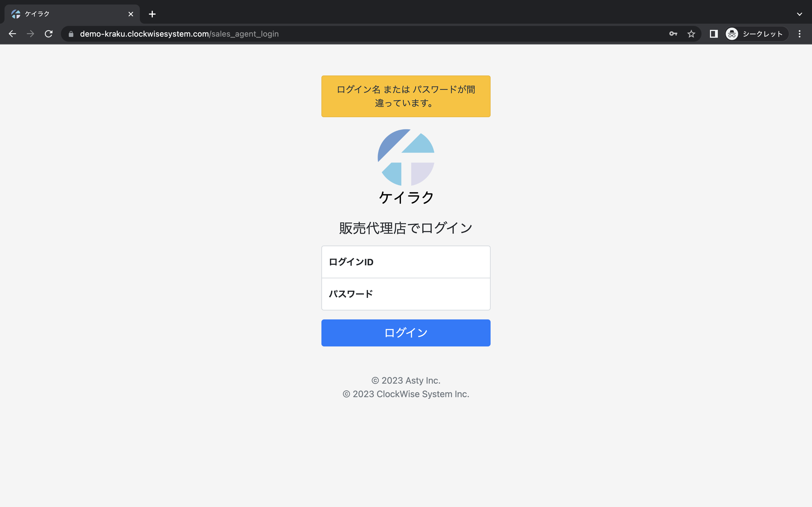Click the ケイラク circular logo image
Viewport: 812px width, 507px height.
(406, 157)
